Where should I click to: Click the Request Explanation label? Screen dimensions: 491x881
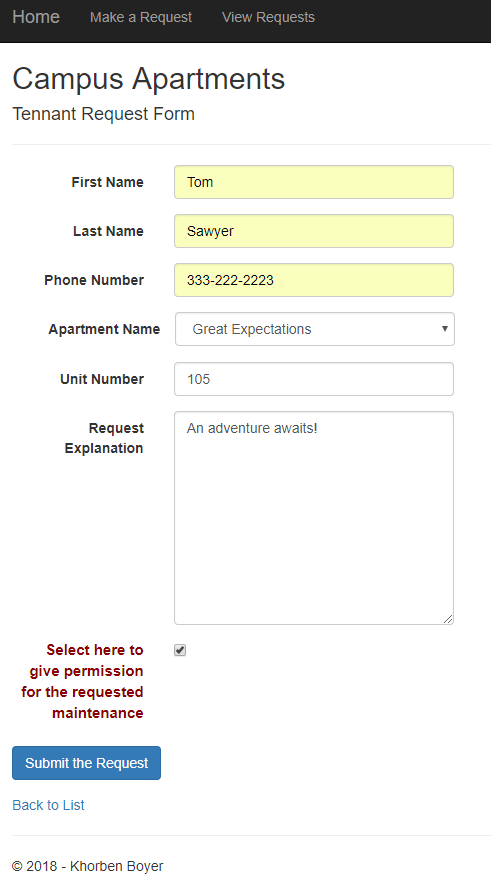104,438
